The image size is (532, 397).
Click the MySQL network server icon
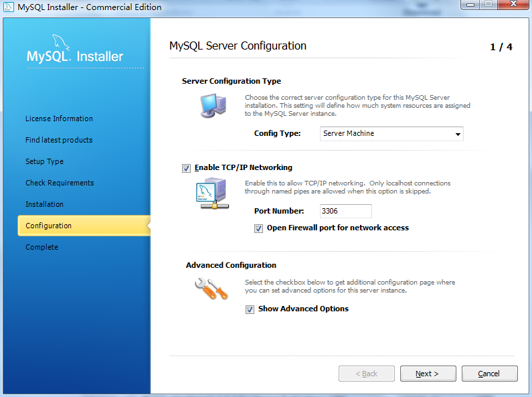[x=212, y=193]
